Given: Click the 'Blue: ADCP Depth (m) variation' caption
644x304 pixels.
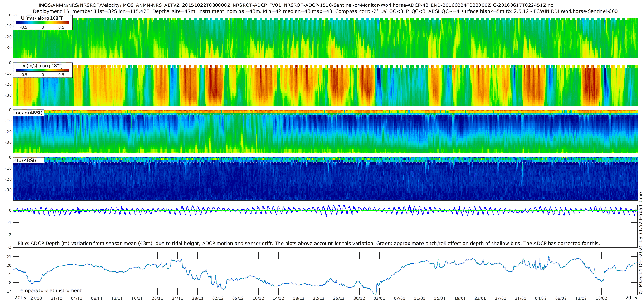Looking at the screenshot, I should (x=308, y=244).
